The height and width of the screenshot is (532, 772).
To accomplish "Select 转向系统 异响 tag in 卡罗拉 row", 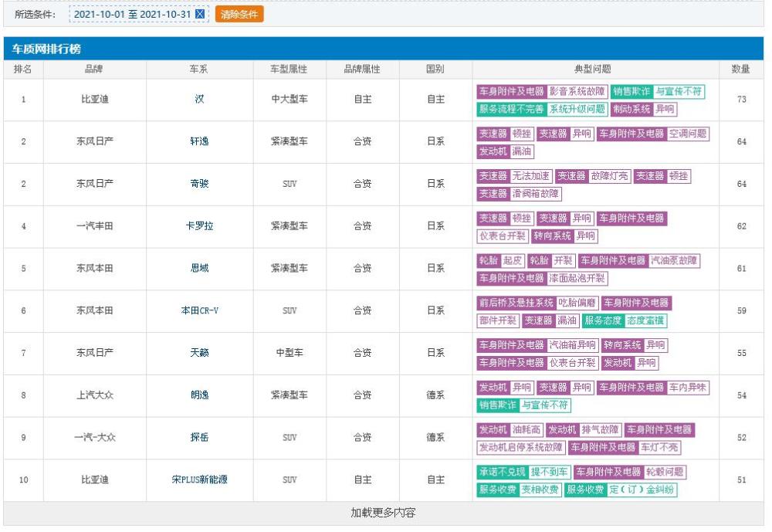I will click(x=565, y=236).
